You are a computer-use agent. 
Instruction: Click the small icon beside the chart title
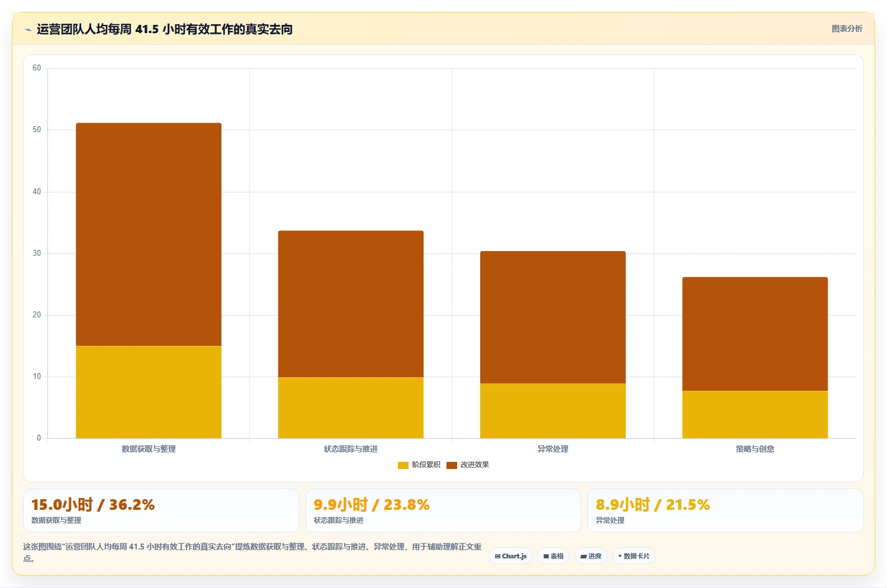(x=28, y=30)
